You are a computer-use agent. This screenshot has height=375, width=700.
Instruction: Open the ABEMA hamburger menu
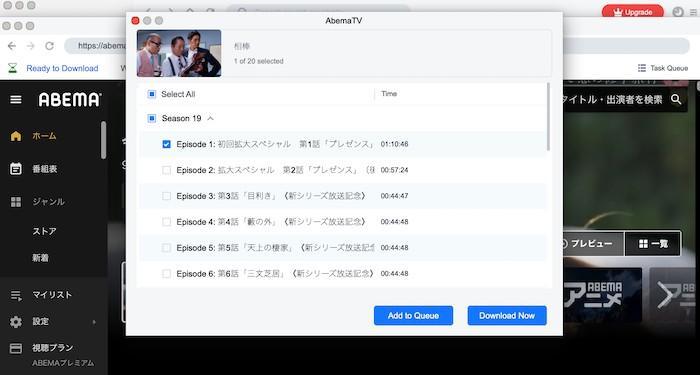pos(16,99)
